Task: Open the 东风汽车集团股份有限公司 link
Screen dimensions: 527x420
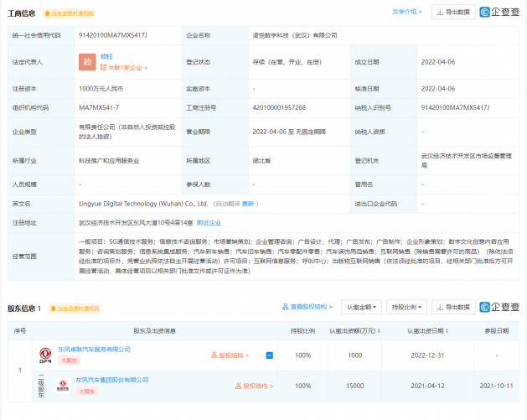Action: tap(112, 380)
